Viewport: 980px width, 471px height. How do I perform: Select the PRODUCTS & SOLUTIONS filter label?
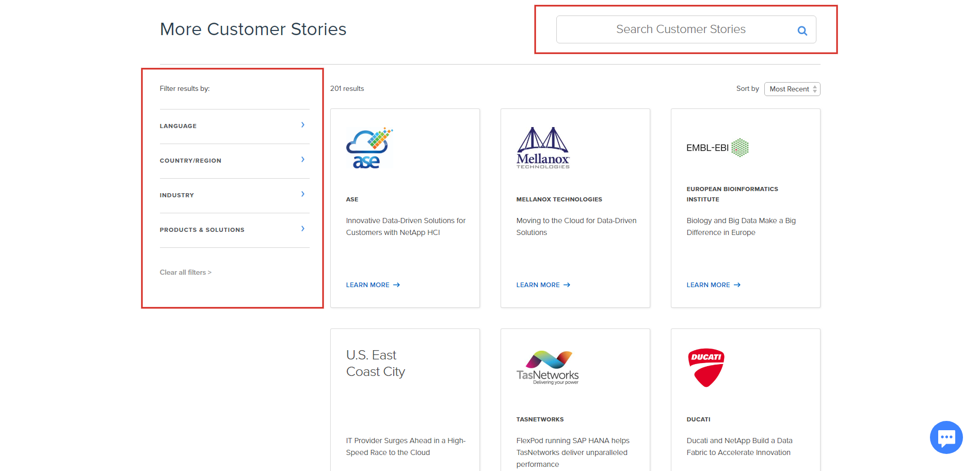pyautogui.click(x=202, y=230)
